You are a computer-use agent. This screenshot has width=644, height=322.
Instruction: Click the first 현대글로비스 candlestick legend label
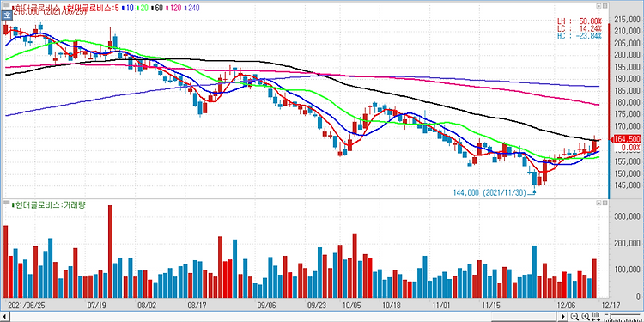pyautogui.click(x=36, y=8)
